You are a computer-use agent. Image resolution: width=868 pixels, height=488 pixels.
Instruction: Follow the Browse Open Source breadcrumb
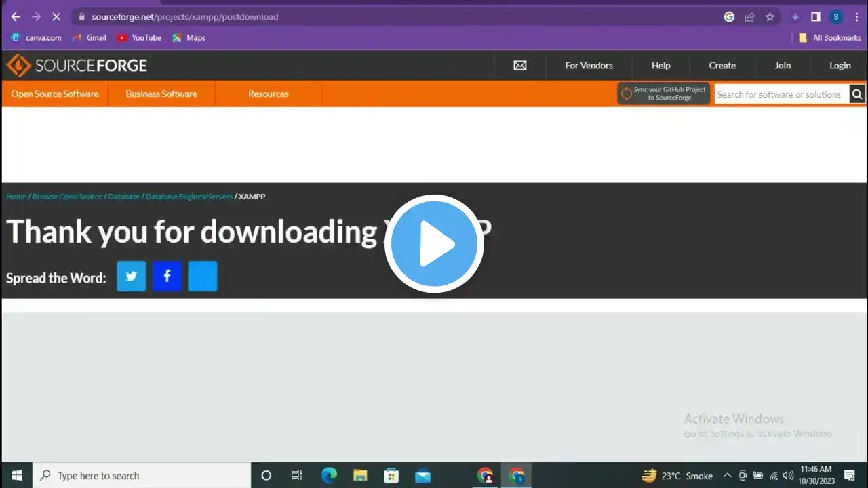(67, 197)
